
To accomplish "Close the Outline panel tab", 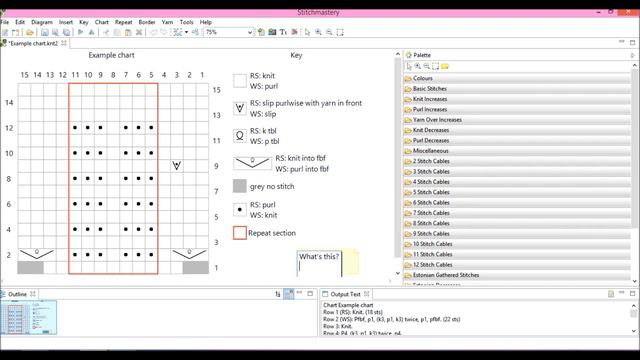I will (x=33, y=294).
